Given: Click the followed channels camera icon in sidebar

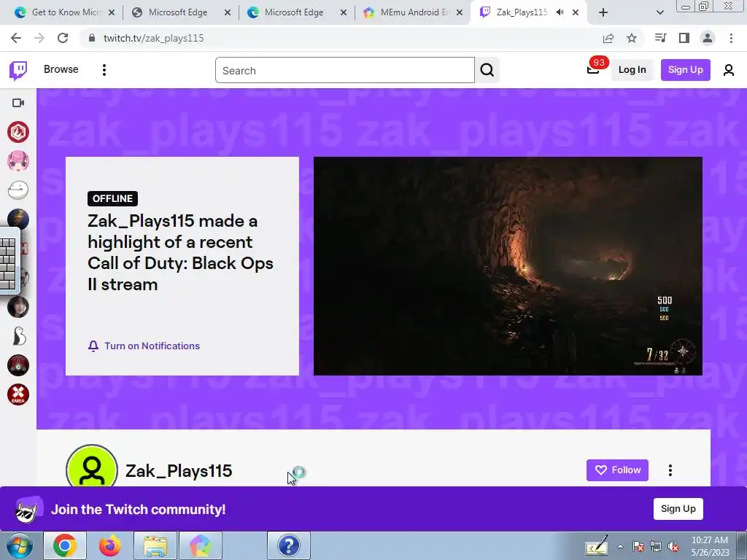Looking at the screenshot, I should click(x=18, y=103).
